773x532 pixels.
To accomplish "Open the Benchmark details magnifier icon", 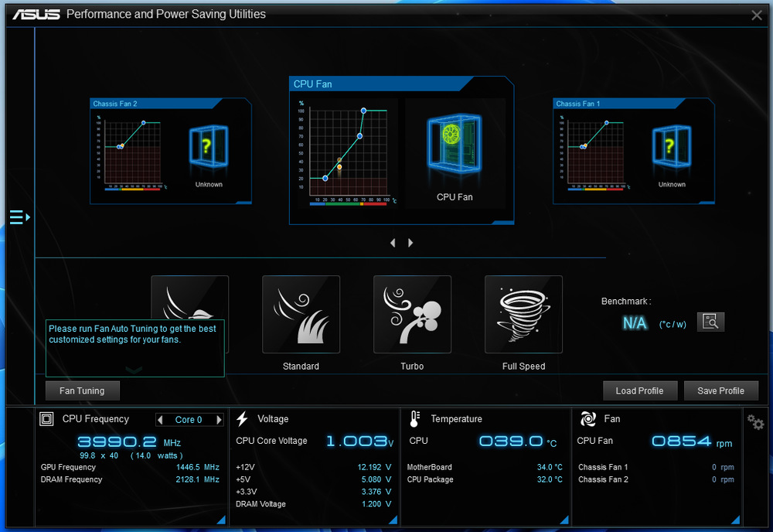I will (710, 322).
